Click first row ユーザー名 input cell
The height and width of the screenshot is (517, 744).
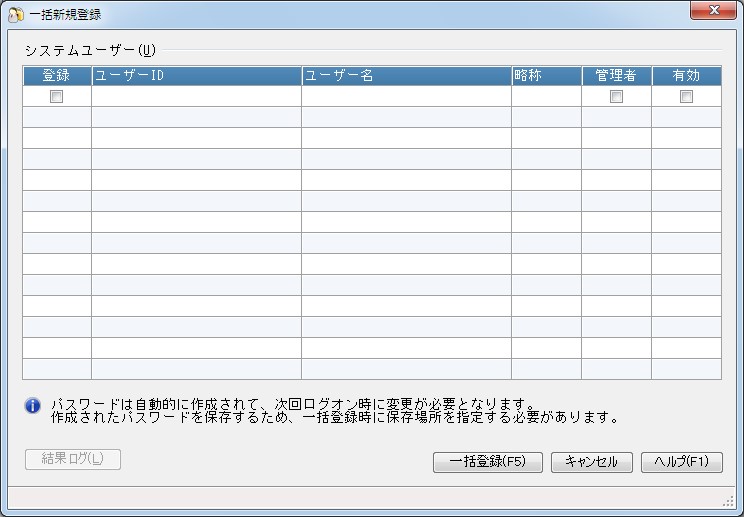tap(407, 96)
